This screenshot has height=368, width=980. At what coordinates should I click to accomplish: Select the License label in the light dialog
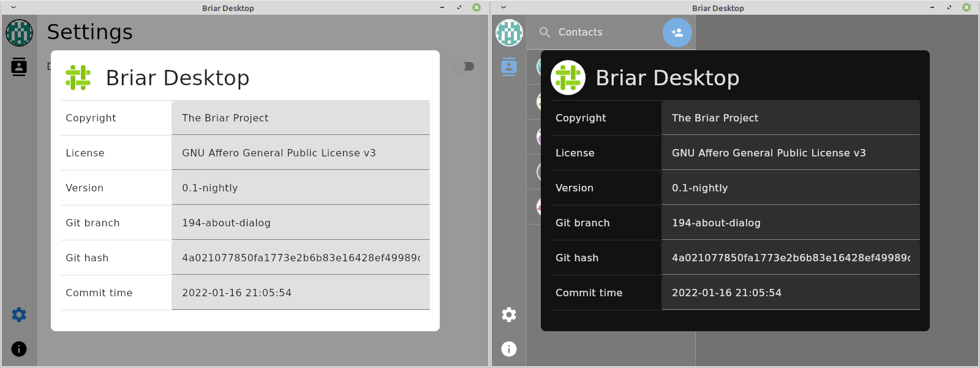[x=85, y=153]
